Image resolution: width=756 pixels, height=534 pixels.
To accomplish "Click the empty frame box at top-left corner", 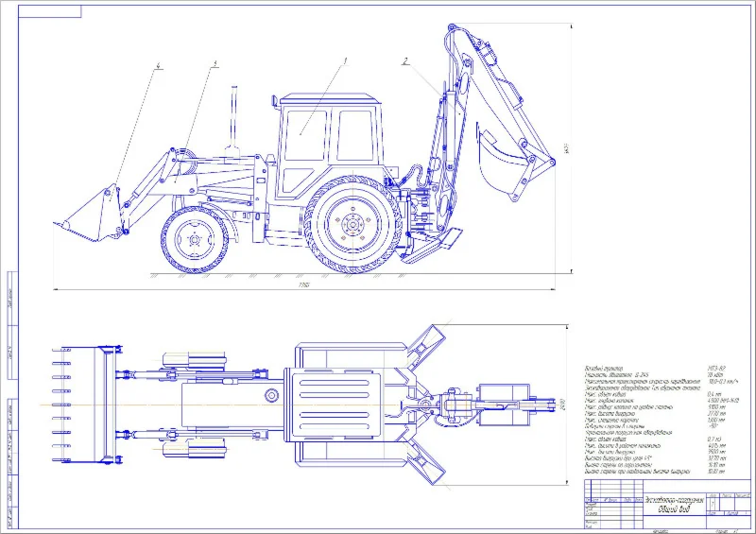I will pyautogui.click(x=50, y=11).
